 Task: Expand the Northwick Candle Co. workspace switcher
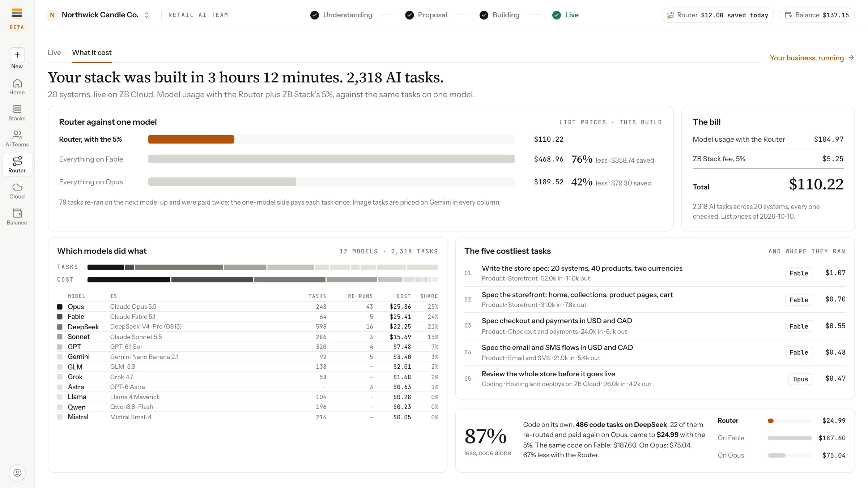pos(98,15)
